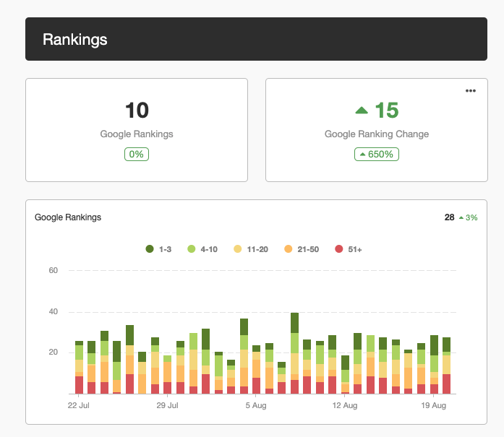504x437 pixels.
Task: Click the 19 Aug axis label
Action: [x=433, y=405]
